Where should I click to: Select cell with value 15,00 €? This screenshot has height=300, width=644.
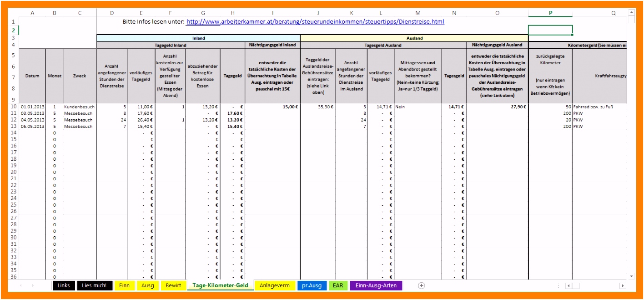pos(272,107)
